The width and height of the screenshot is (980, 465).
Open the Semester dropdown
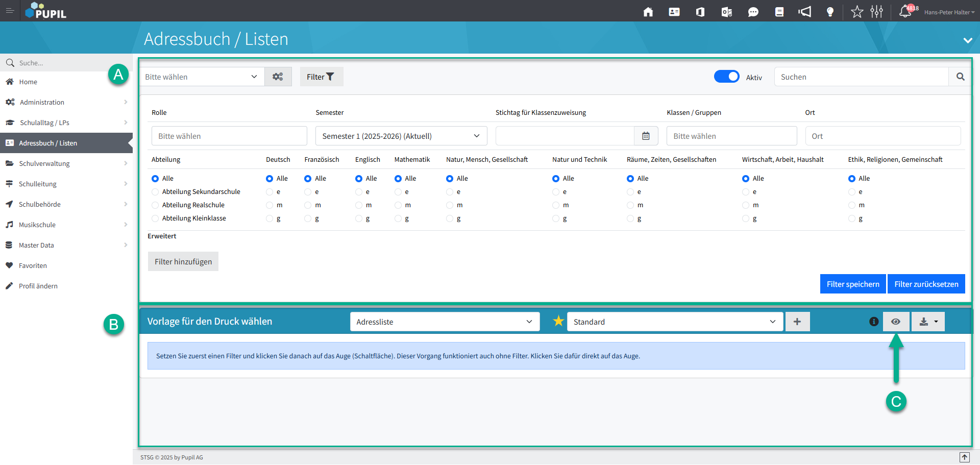[401, 136]
